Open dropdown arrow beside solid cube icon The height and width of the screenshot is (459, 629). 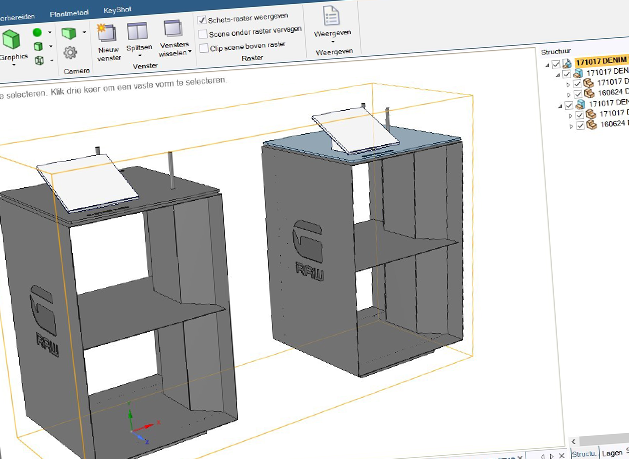click(x=51, y=46)
